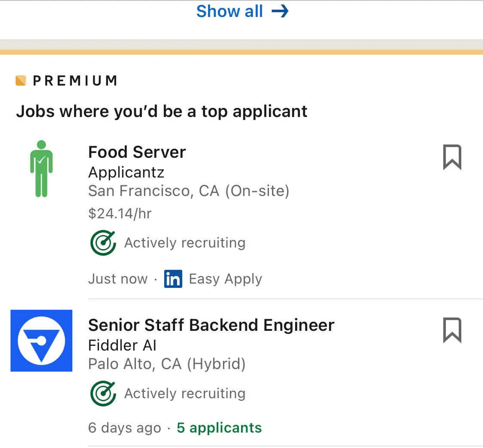This screenshot has width=483, height=448.
Task: Tap the gold Premium badge icon
Action: (21, 81)
